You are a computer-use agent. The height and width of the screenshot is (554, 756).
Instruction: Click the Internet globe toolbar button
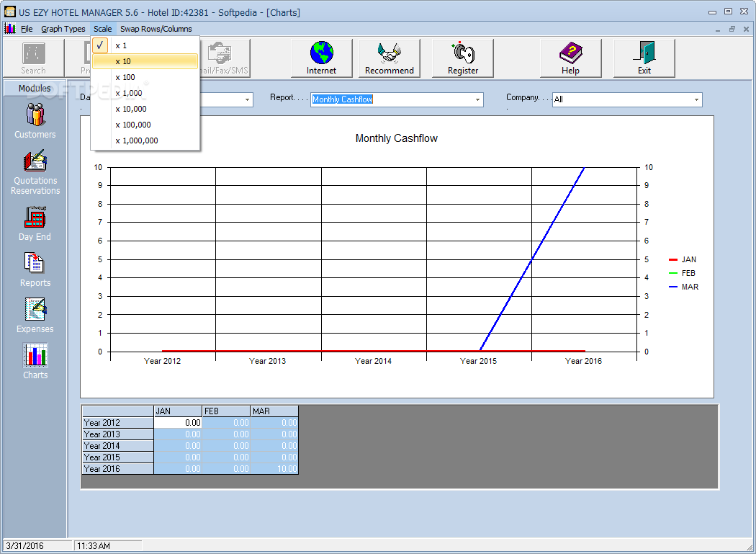[322, 58]
